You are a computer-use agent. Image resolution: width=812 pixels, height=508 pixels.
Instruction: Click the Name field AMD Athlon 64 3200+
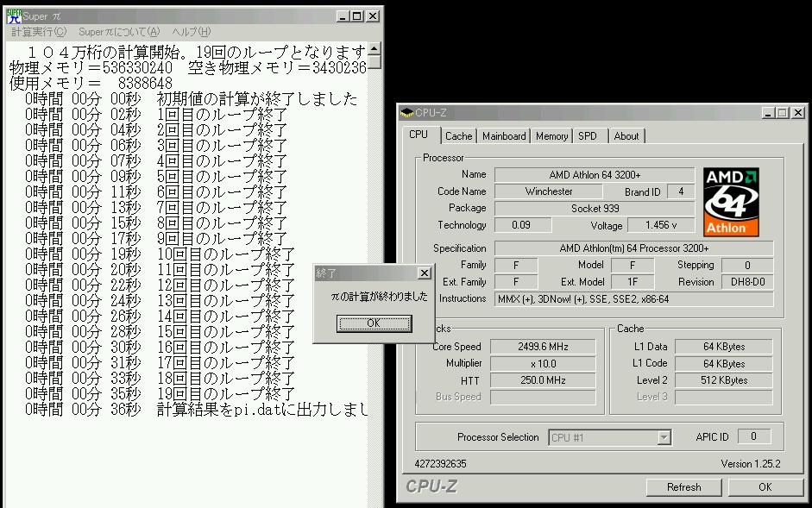pyautogui.click(x=595, y=175)
